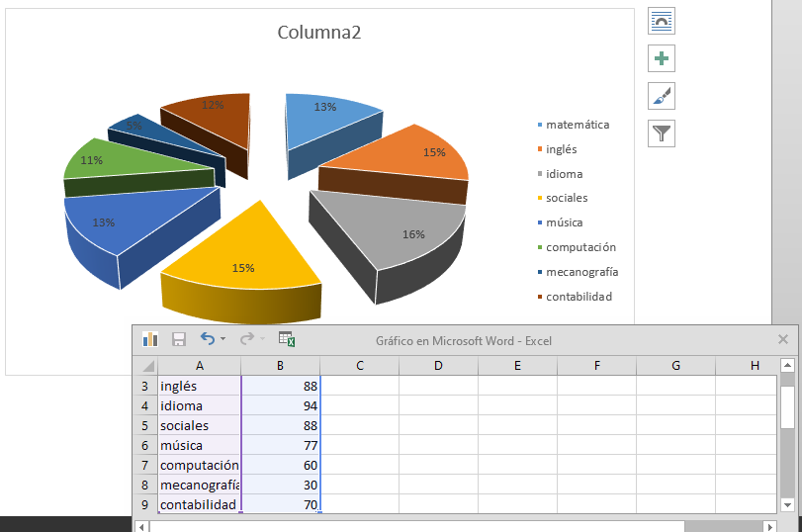Select row 7 header
The image size is (802, 532).
tap(145, 466)
